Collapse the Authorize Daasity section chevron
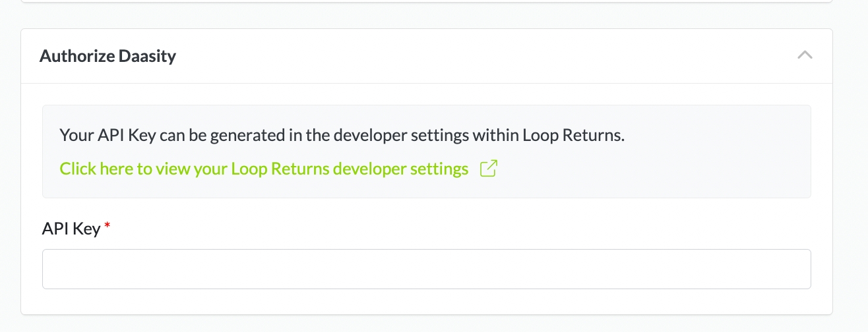868x332 pixels. pos(804,55)
